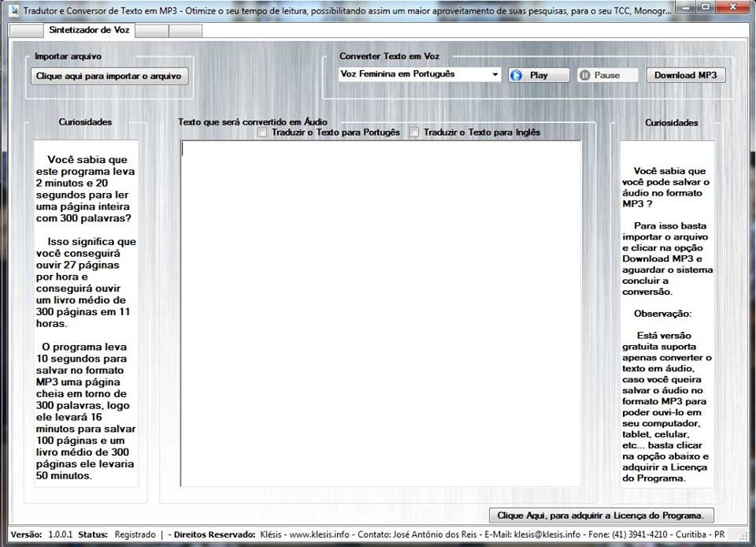Click the 'Importar arquivo' group label
Screen dimensions: 756x547
pyautogui.click(x=68, y=56)
